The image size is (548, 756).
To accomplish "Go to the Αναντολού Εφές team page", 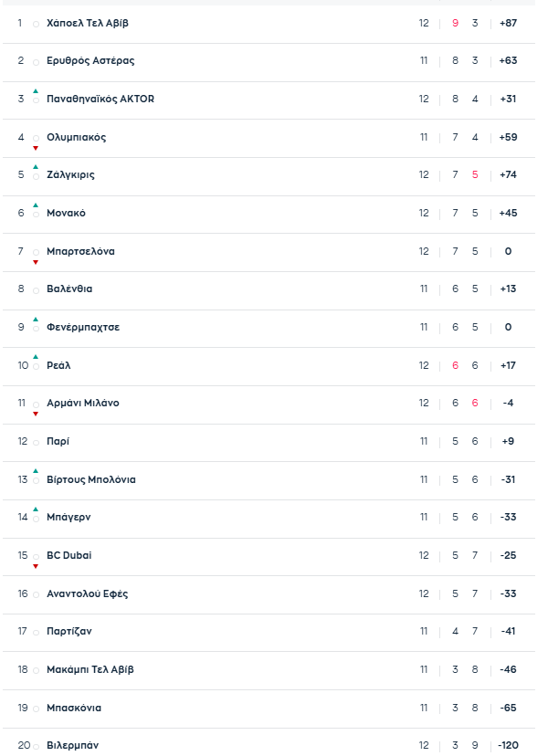I will click(87, 593).
